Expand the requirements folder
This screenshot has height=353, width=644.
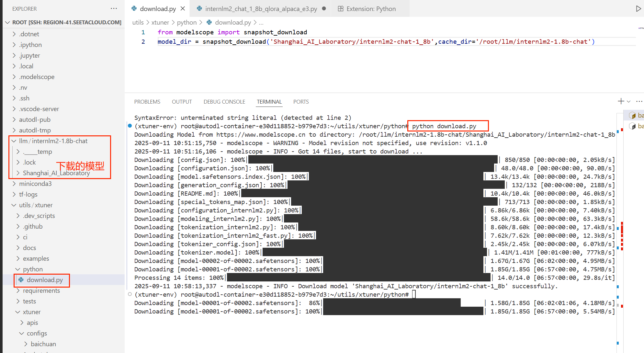click(x=63, y=290)
